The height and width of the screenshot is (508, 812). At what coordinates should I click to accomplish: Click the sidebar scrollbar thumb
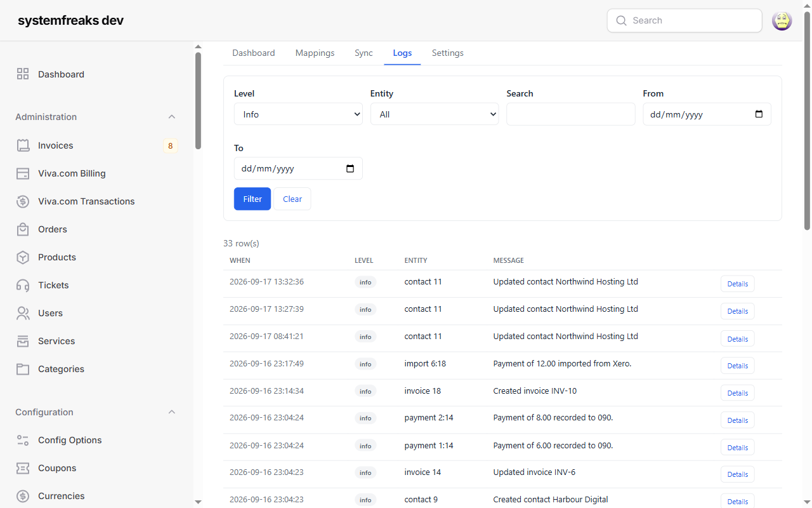pos(198,101)
